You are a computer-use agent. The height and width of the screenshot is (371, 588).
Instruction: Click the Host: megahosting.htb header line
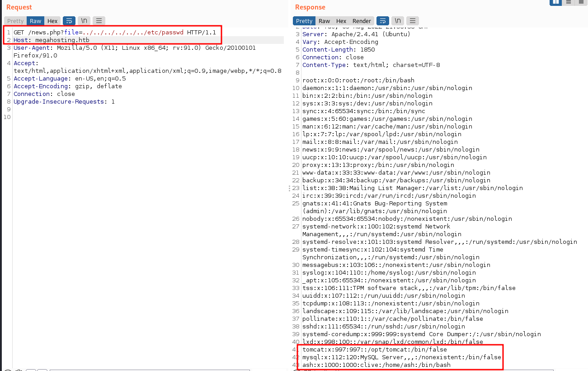point(52,40)
